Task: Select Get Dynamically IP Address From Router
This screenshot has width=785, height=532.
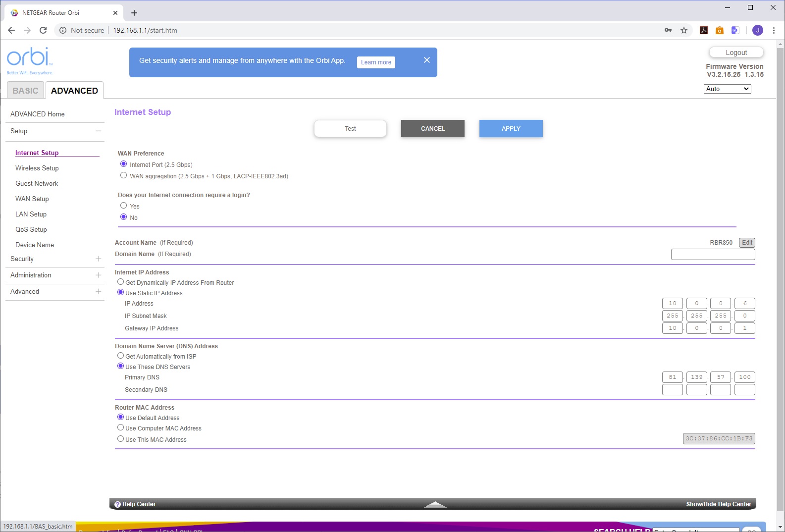Action: [120, 282]
